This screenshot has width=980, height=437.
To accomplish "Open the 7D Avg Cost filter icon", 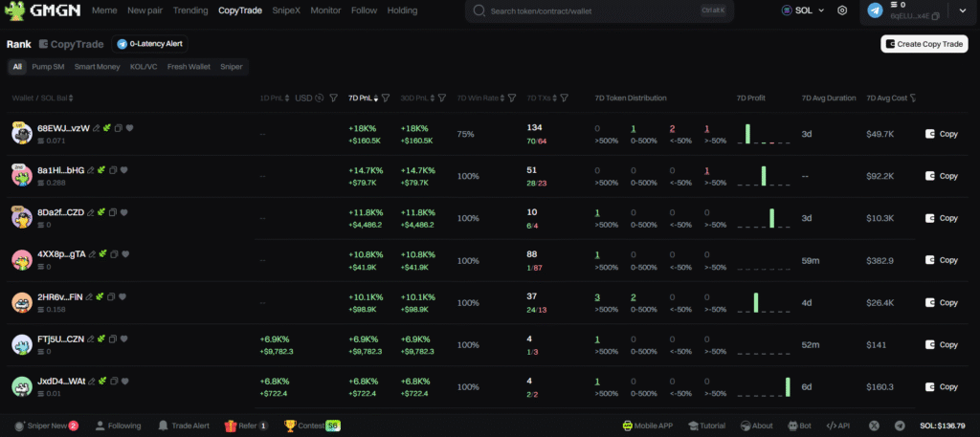I will coord(913,98).
